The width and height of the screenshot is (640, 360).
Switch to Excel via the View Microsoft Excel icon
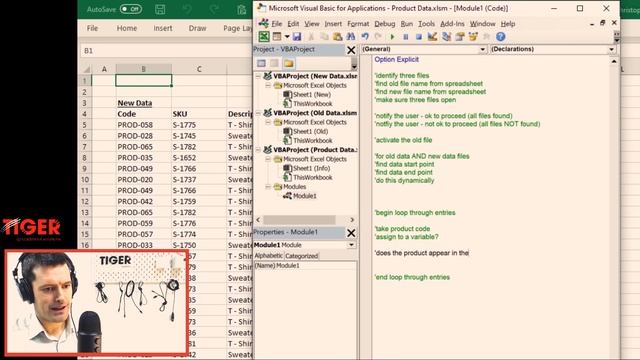point(264,37)
